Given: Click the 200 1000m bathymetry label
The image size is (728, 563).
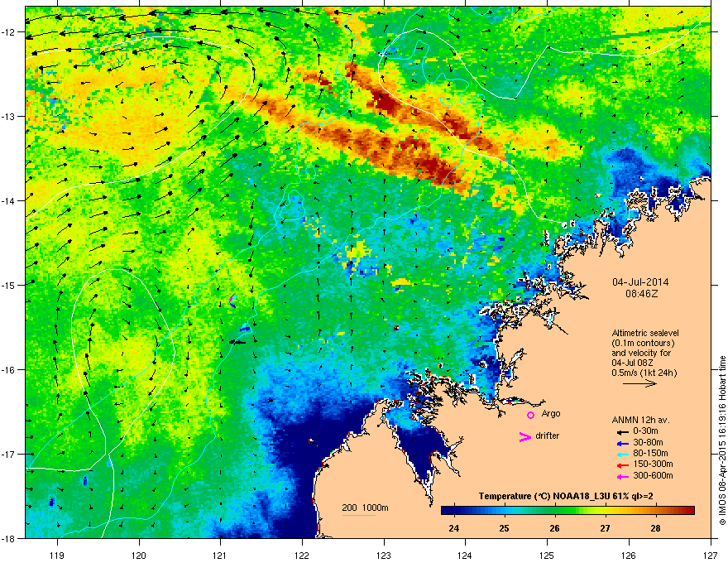Looking at the screenshot, I should pos(365,508).
